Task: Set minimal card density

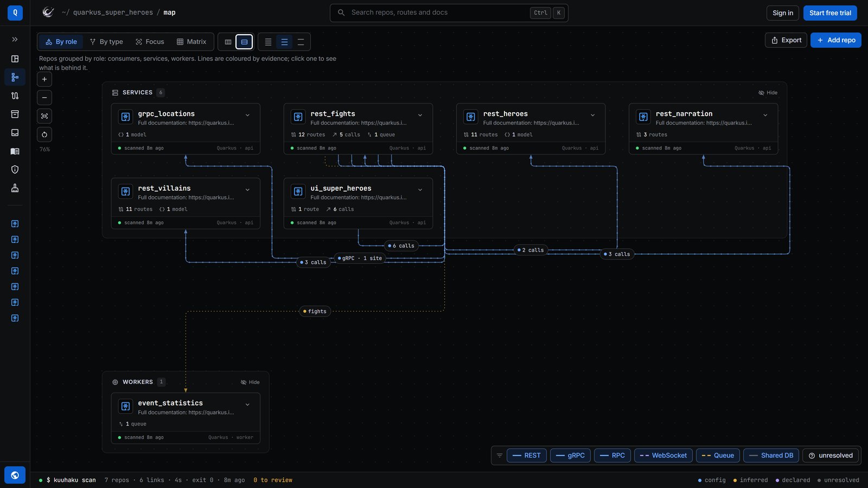Action: [x=301, y=42]
